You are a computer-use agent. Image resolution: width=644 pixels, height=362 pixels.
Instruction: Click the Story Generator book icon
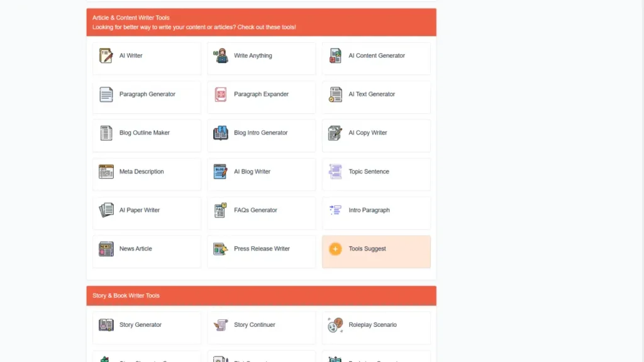(x=106, y=325)
